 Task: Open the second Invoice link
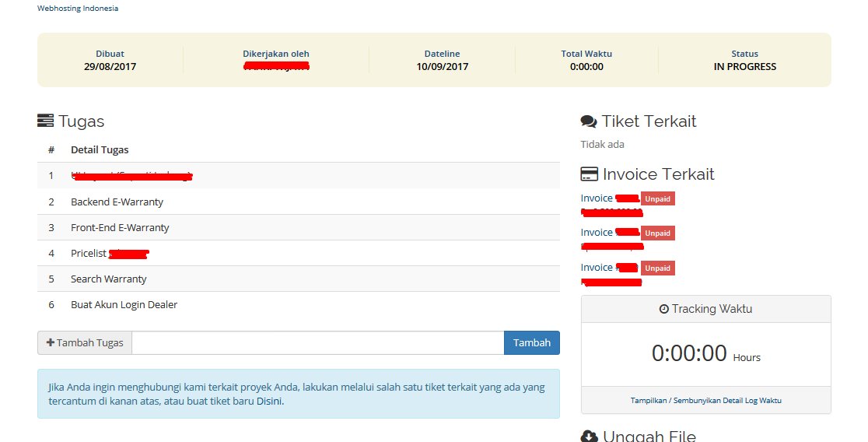pos(597,233)
